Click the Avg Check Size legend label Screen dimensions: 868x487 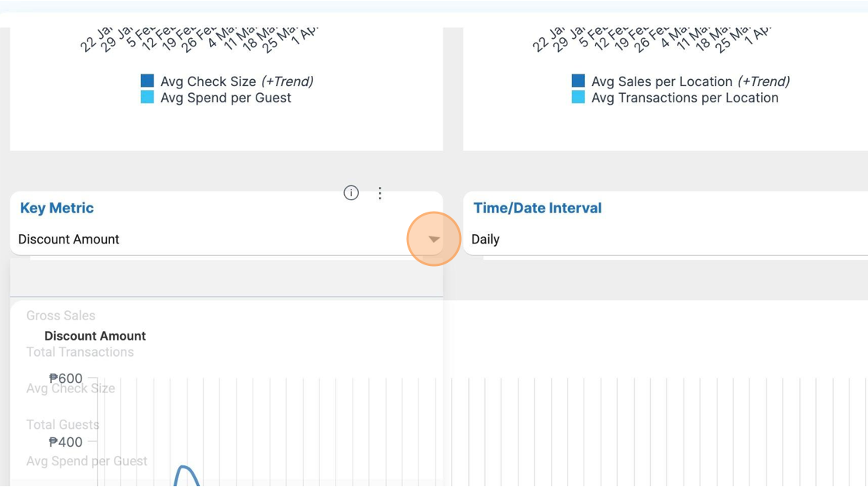208,81
